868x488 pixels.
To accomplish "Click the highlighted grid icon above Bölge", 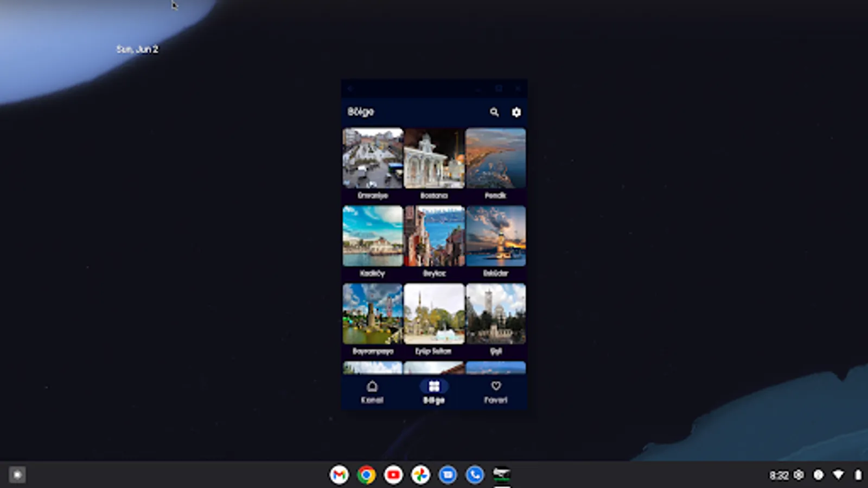I will pyautogui.click(x=434, y=386).
